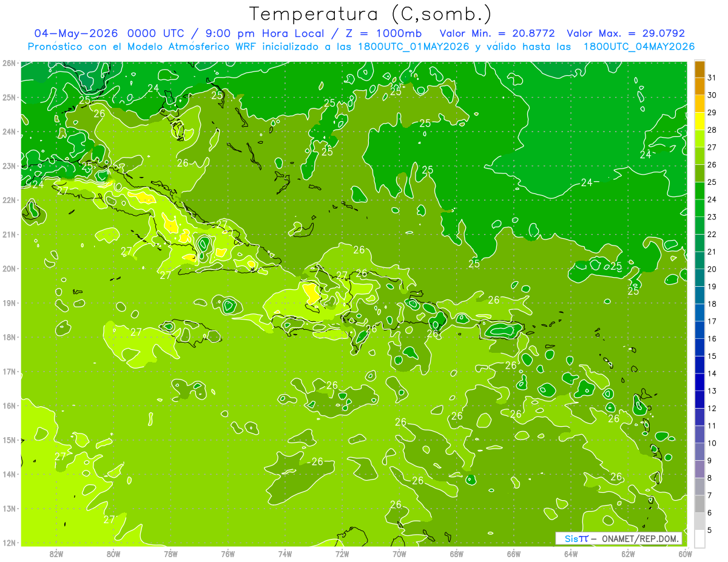728x562 pixels.
Task: Click the 12N latitude axis label
Action: 8,543
